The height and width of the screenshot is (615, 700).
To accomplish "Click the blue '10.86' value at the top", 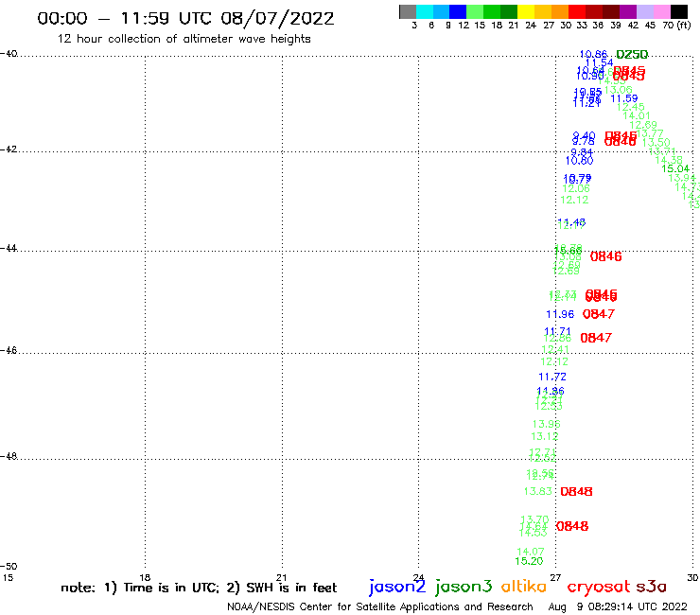I will coord(593,55).
